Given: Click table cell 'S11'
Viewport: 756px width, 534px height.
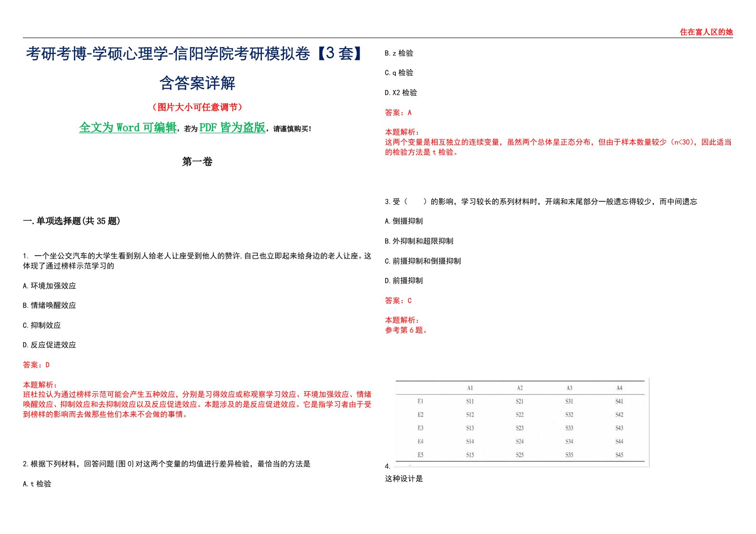Looking at the screenshot, I should 470,402.
